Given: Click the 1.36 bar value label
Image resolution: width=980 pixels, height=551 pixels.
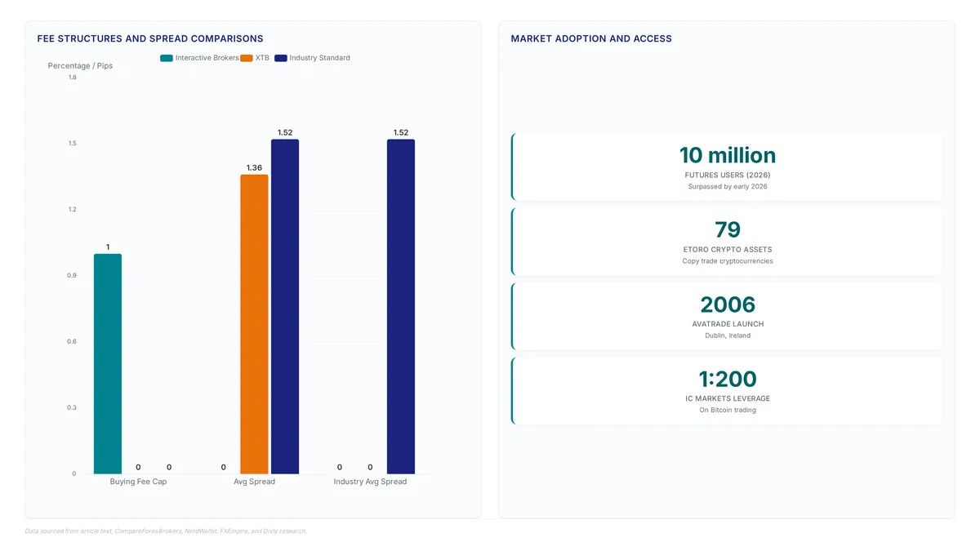Looking at the screenshot, I should pyautogui.click(x=254, y=167).
